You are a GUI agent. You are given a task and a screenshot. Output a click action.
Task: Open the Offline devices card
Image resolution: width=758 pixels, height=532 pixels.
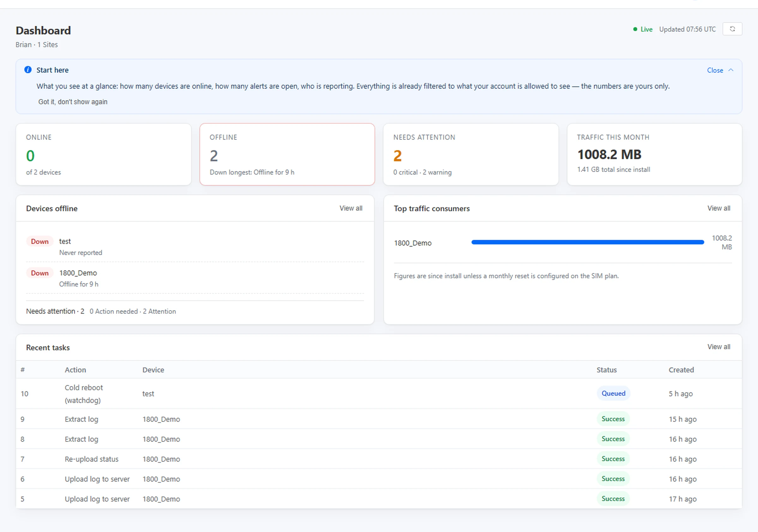(287, 154)
